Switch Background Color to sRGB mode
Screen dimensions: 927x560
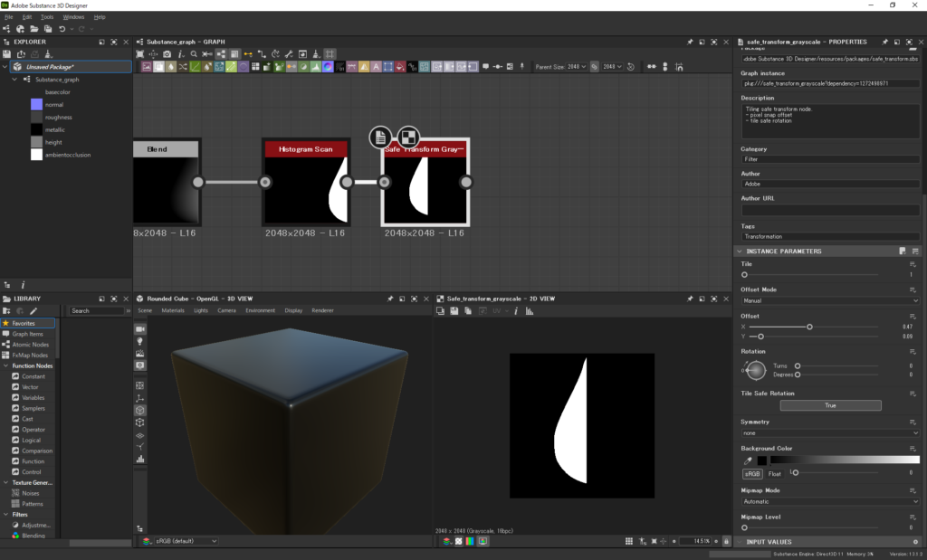(x=752, y=474)
